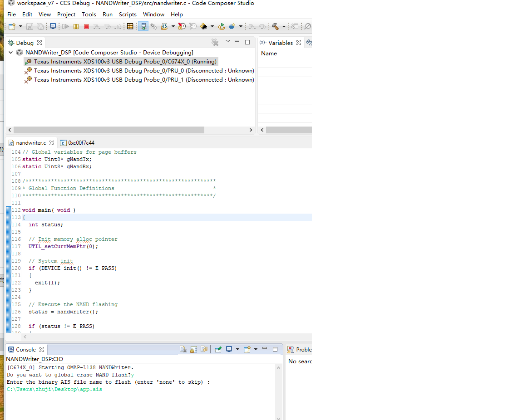Click the Debug view horizontal scrollbar

pos(109,130)
